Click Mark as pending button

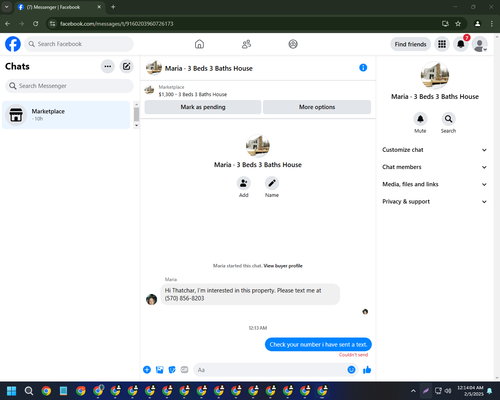pyautogui.click(x=203, y=107)
